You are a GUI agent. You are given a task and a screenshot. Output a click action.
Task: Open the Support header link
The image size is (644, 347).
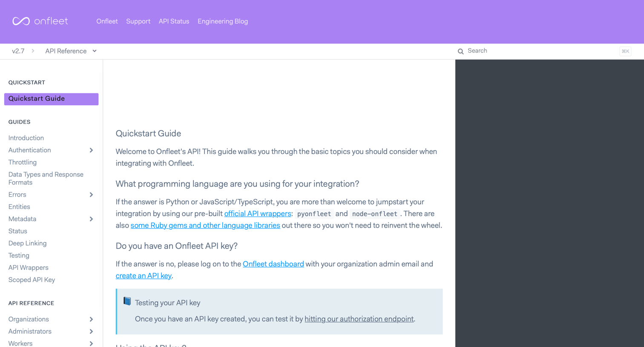pos(138,21)
